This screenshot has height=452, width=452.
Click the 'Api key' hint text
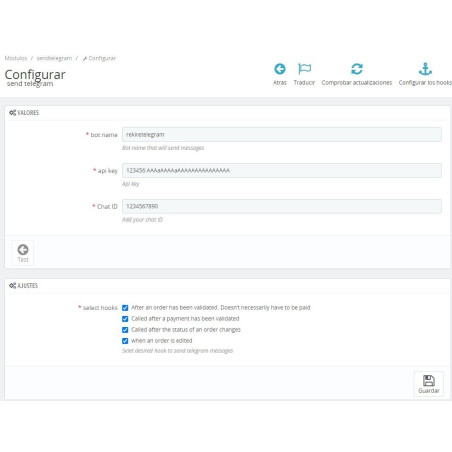pos(131,184)
